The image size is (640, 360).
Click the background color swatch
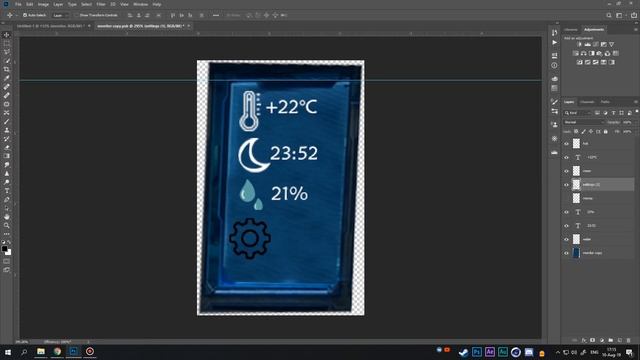tap(9, 253)
